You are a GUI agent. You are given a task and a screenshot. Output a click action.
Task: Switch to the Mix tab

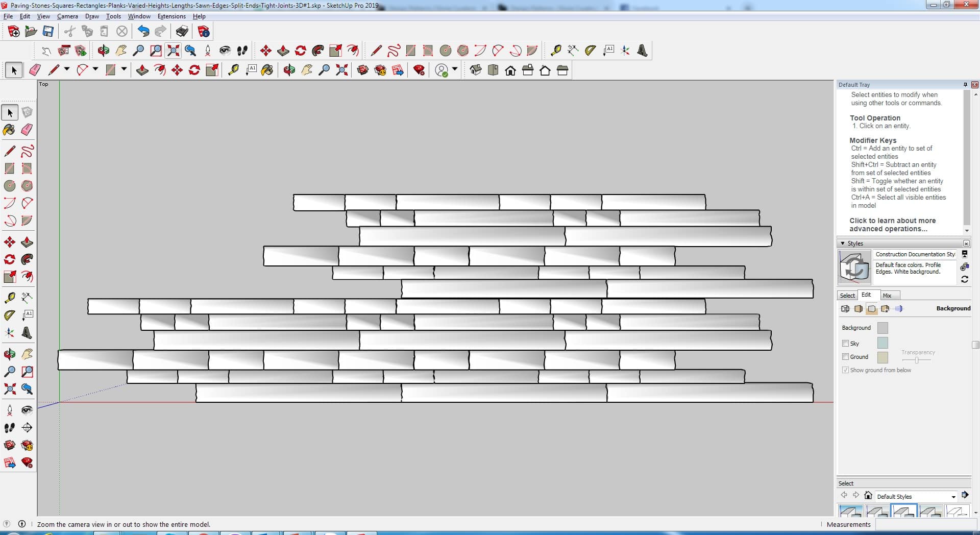coord(887,296)
